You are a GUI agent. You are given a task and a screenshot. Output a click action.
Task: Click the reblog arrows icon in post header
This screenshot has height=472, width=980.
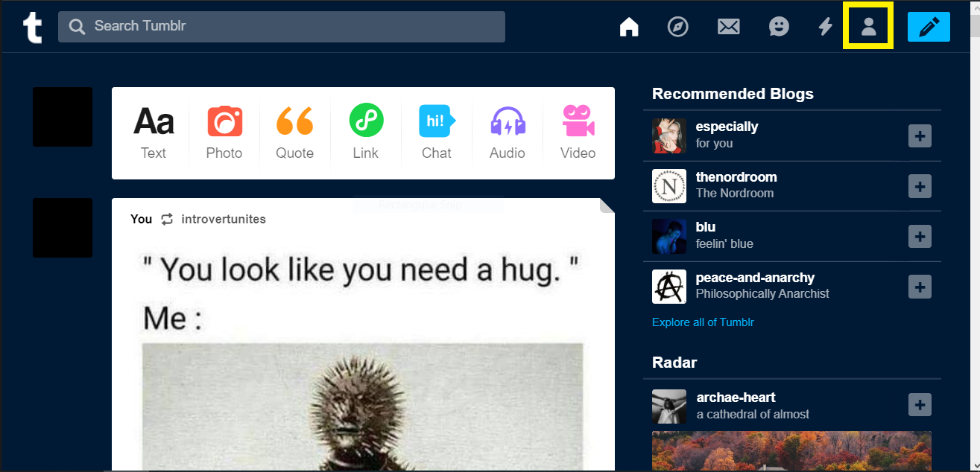(167, 219)
